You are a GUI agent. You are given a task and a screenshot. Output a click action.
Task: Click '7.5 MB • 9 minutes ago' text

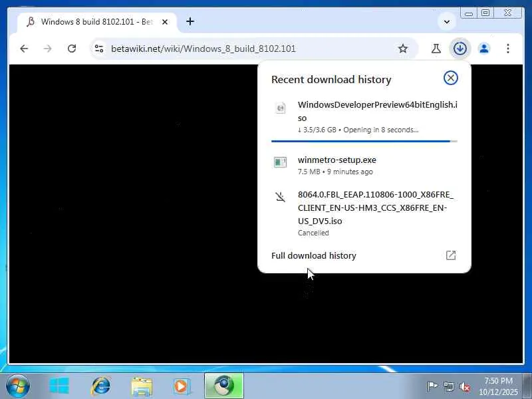(x=335, y=172)
